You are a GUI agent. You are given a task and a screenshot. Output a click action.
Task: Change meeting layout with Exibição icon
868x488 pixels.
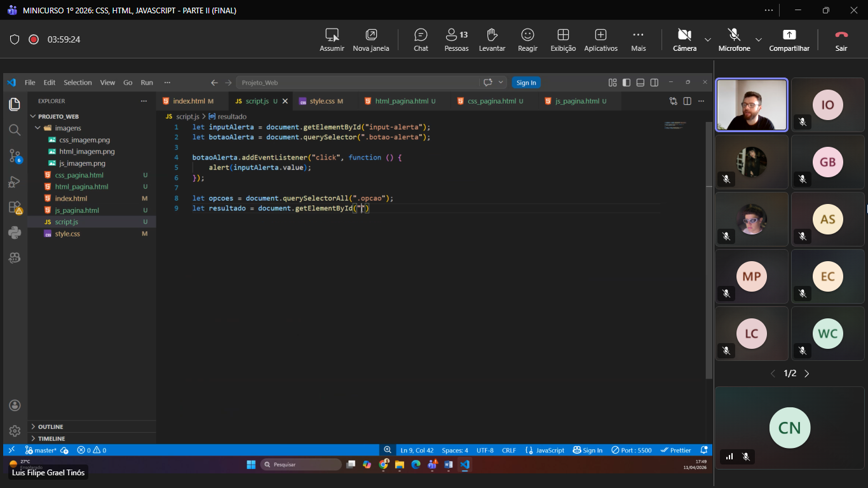[563, 39]
